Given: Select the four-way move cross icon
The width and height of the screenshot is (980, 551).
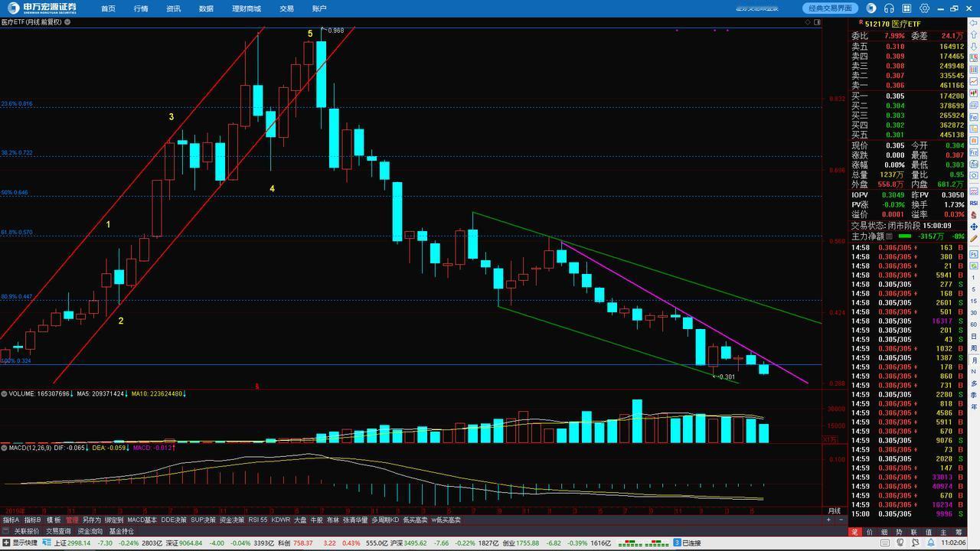Looking at the screenshot, I should pyautogui.click(x=974, y=227).
